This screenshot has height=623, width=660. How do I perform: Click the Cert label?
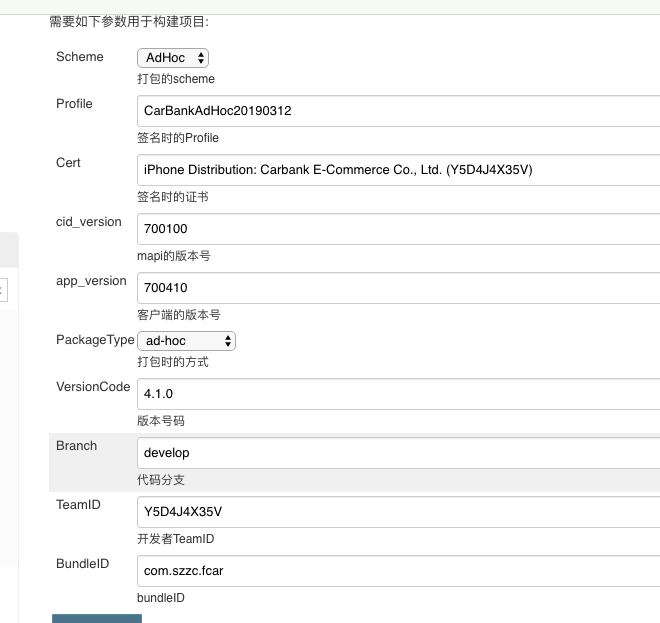click(68, 163)
